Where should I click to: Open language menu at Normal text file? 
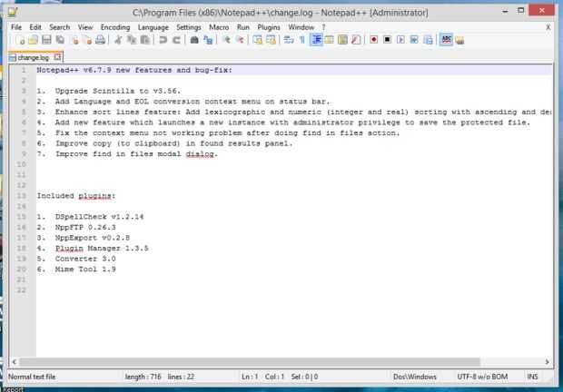[x=32, y=377]
